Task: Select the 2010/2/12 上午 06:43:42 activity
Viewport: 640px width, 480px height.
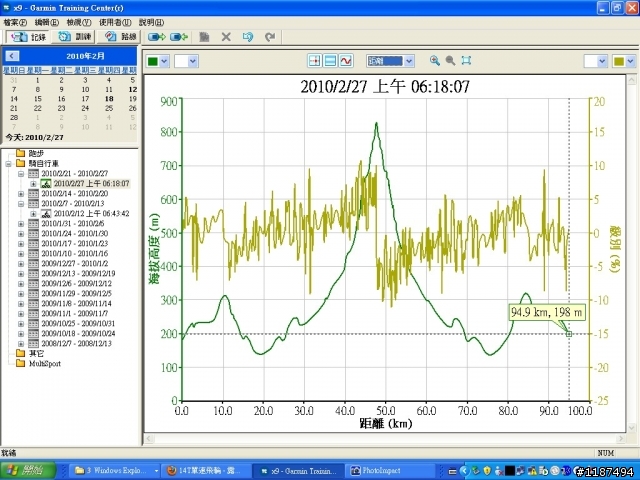Action: pyautogui.click(x=90, y=213)
